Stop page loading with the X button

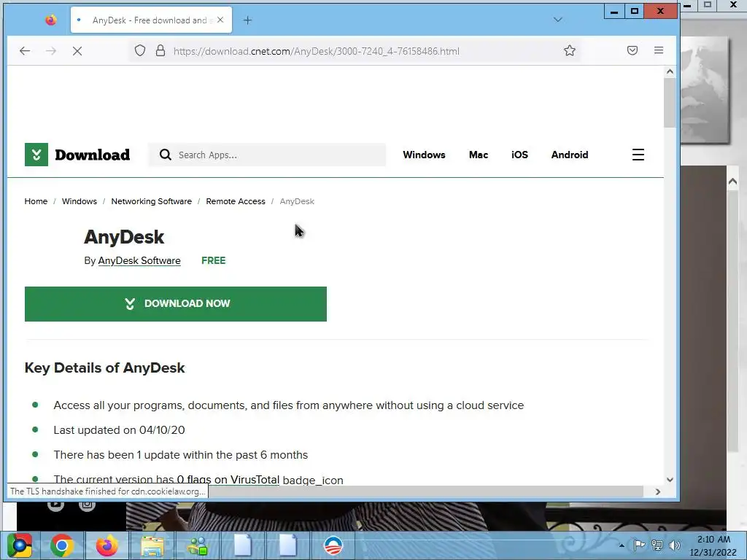tap(77, 51)
